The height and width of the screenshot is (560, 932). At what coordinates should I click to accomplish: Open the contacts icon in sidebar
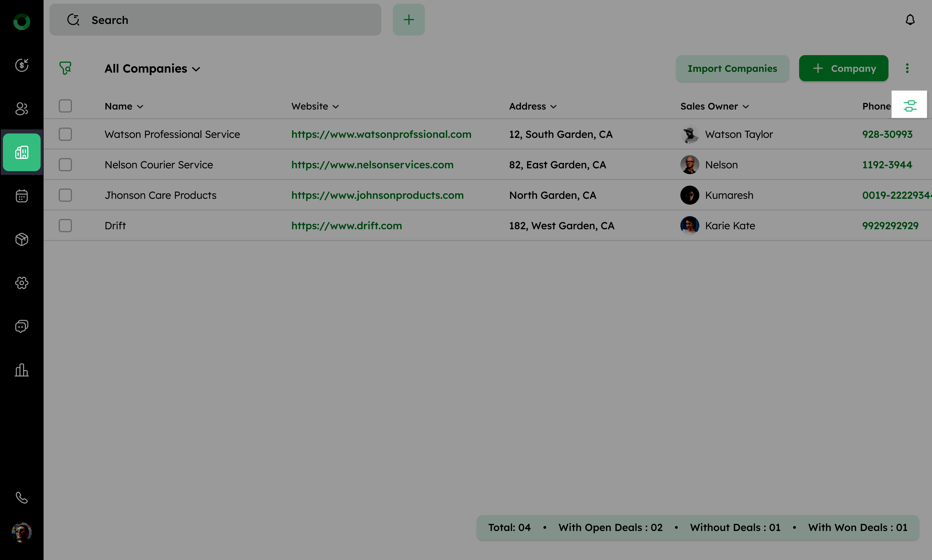pos(21,109)
